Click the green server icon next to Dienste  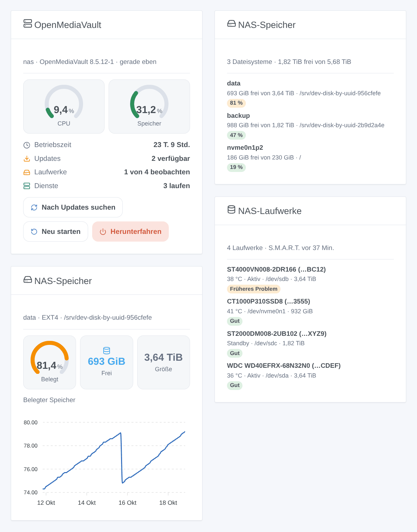tap(27, 186)
